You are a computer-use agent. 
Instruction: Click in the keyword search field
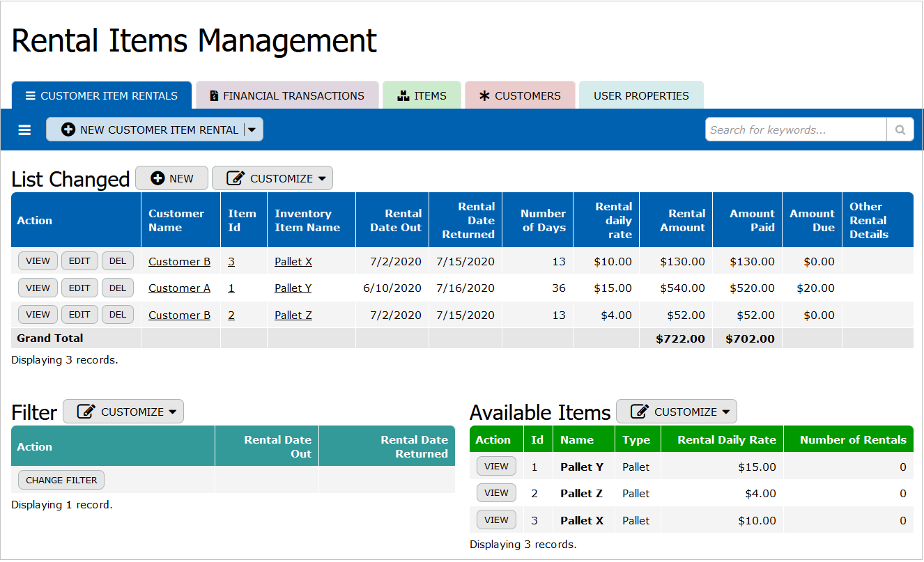click(x=795, y=130)
